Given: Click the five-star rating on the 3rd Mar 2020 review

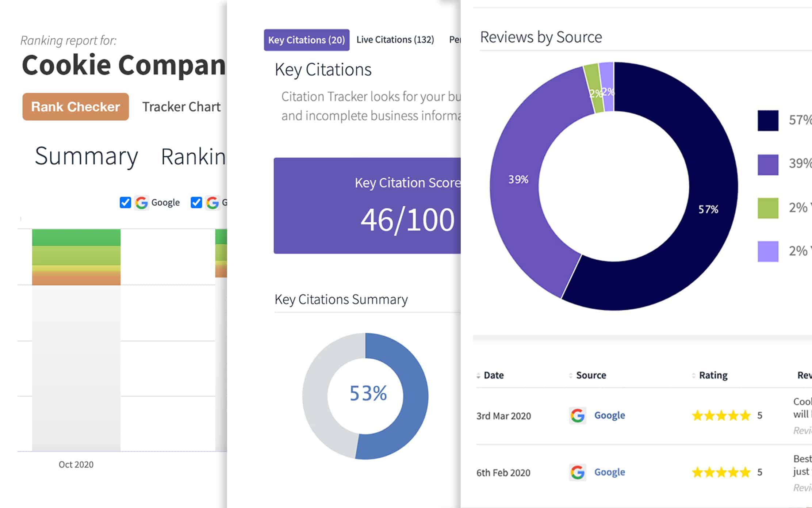Looking at the screenshot, I should point(721,416).
